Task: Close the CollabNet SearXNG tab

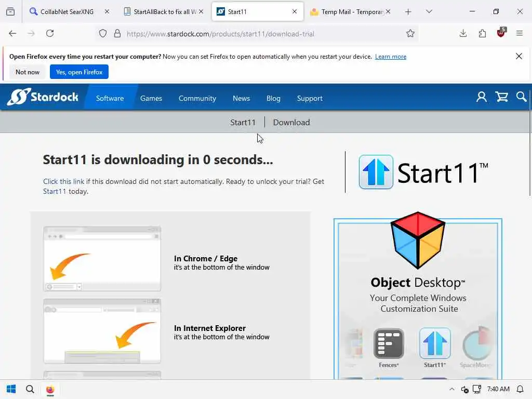Action: pos(107,11)
